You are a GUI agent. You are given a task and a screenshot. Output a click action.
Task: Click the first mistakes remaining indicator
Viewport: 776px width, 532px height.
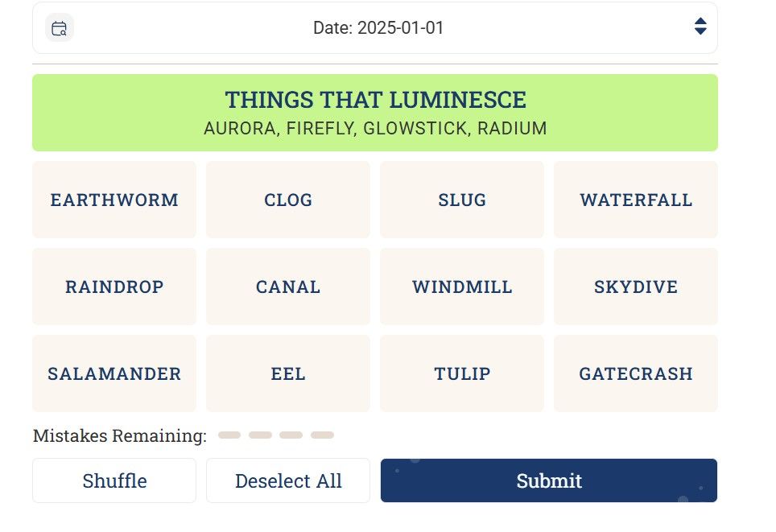[229, 435]
